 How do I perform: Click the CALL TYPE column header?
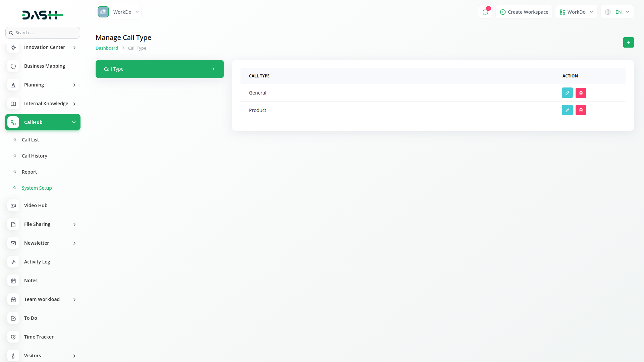[259, 76]
